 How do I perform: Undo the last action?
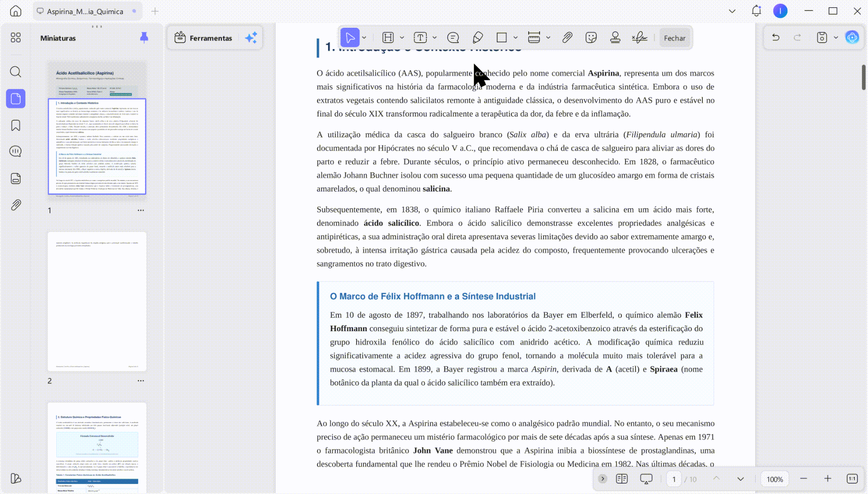tap(776, 38)
